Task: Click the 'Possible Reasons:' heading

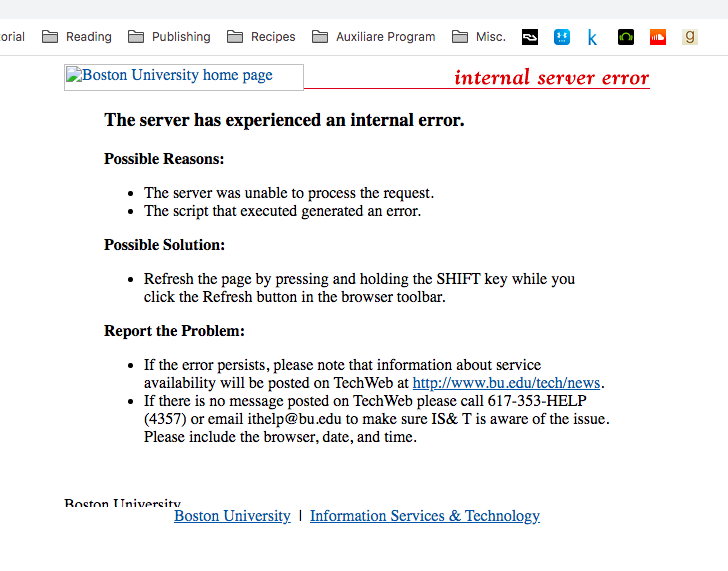Action: [x=164, y=159]
